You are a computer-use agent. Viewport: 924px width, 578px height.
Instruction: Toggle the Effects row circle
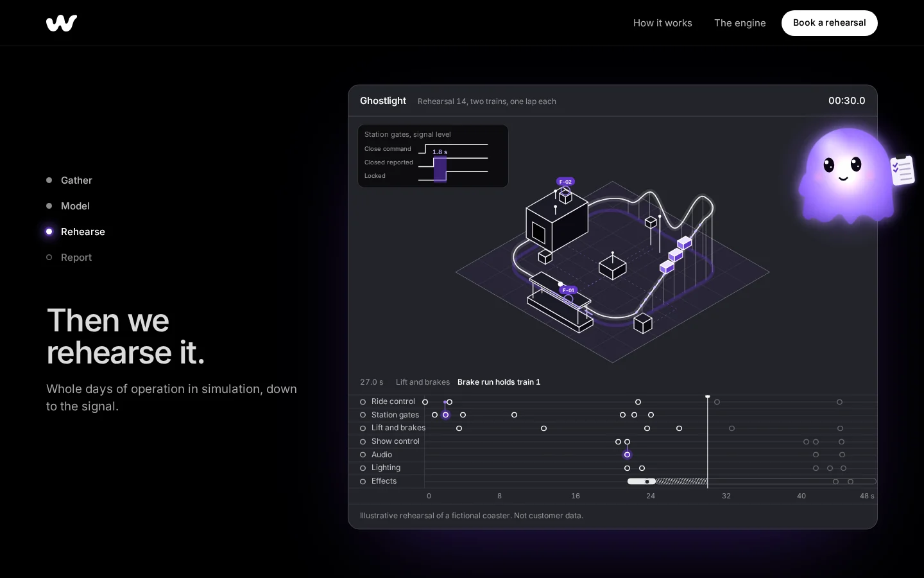(x=363, y=481)
